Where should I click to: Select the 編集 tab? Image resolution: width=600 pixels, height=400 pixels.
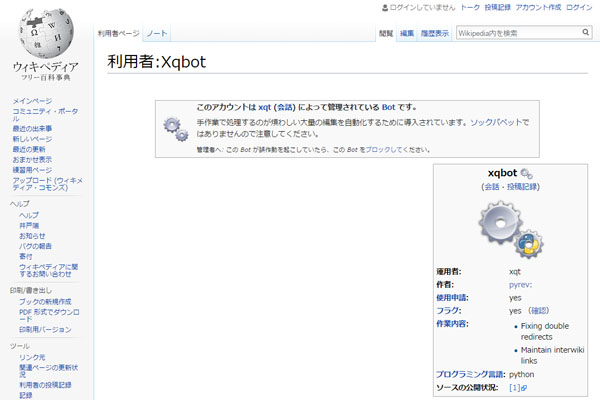tap(407, 34)
